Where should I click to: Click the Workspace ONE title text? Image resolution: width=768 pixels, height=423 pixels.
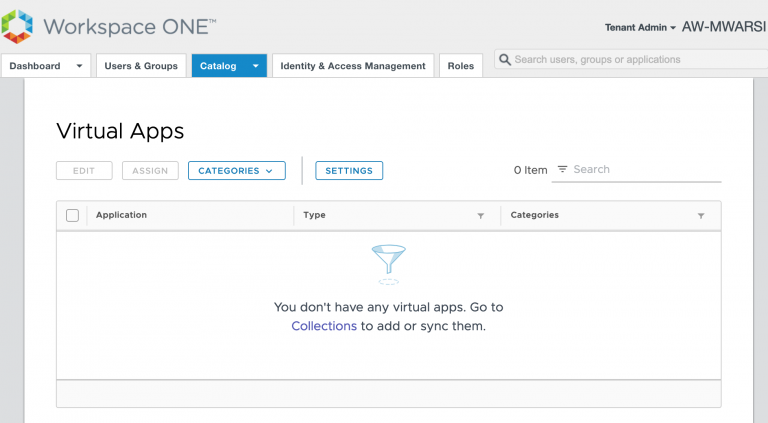(130, 26)
